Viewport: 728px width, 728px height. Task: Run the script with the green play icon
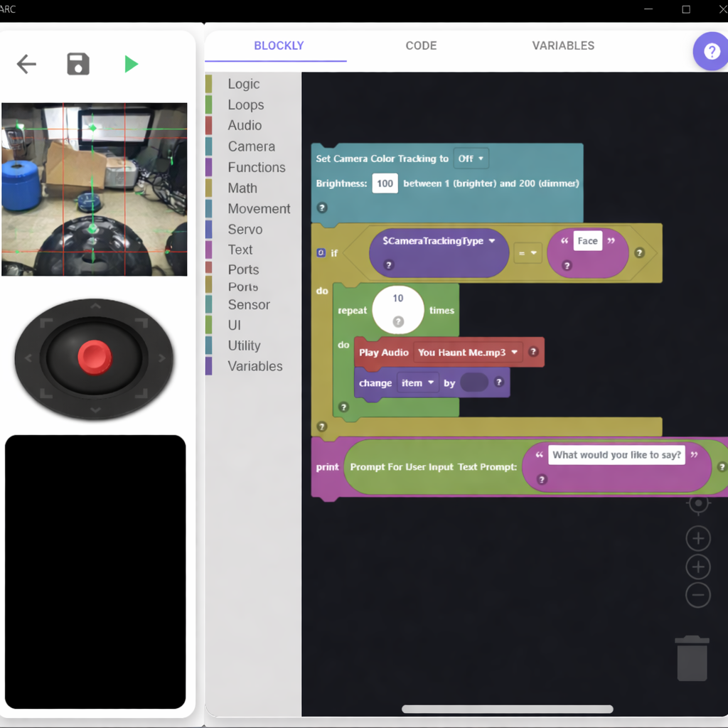132,64
